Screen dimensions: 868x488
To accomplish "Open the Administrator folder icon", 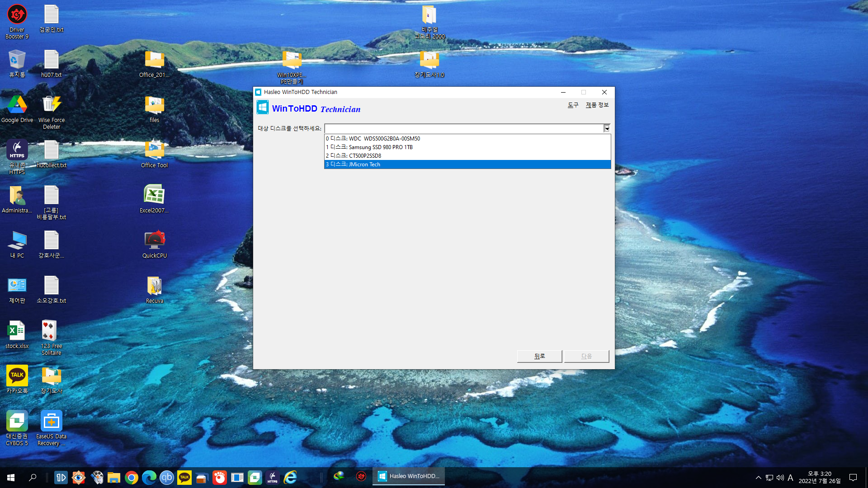I will 17,199.
